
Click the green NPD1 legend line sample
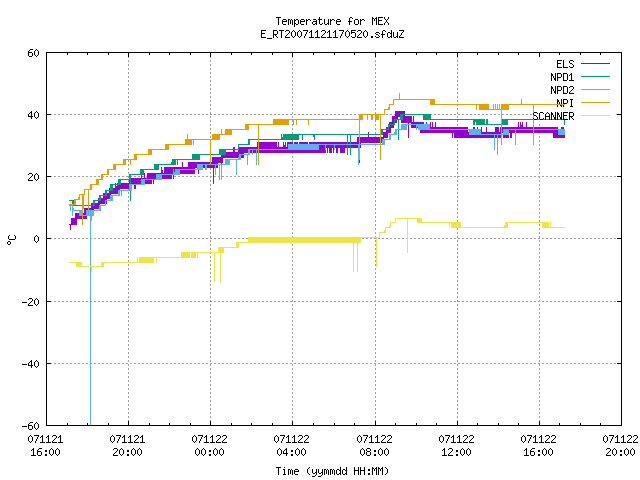(x=596, y=77)
